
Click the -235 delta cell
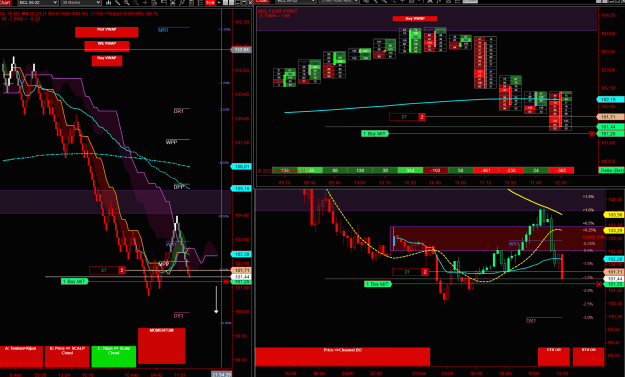511,170
